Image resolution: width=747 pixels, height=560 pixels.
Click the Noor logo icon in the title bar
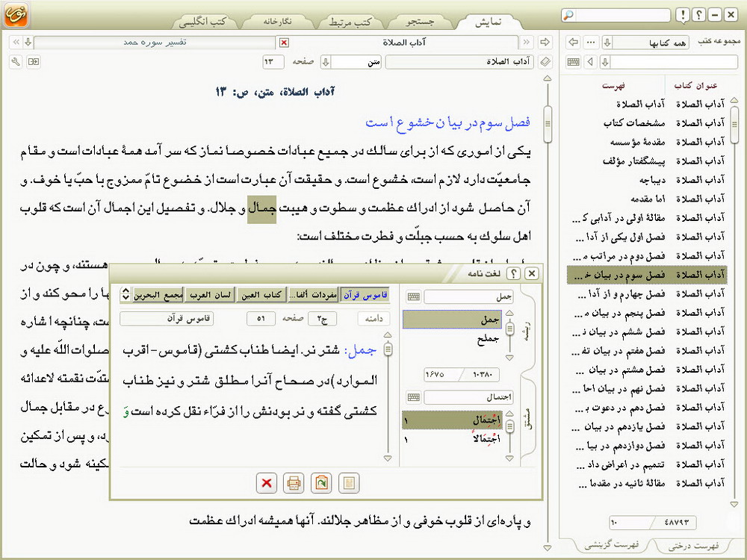[16, 15]
